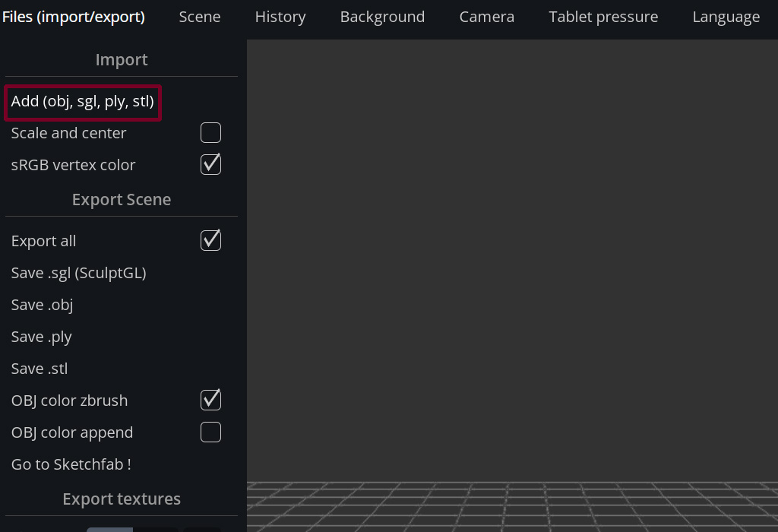Save scene as .sgl (SculptGL)
Image resolution: width=778 pixels, height=532 pixels.
pos(79,273)
